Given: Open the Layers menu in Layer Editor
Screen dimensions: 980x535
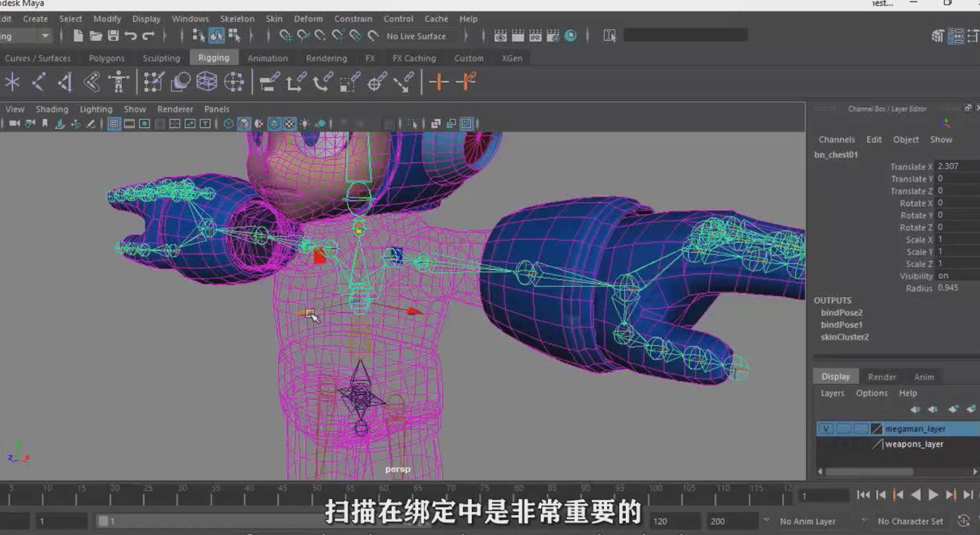Looking at the screenshot, I should point(832,393).
